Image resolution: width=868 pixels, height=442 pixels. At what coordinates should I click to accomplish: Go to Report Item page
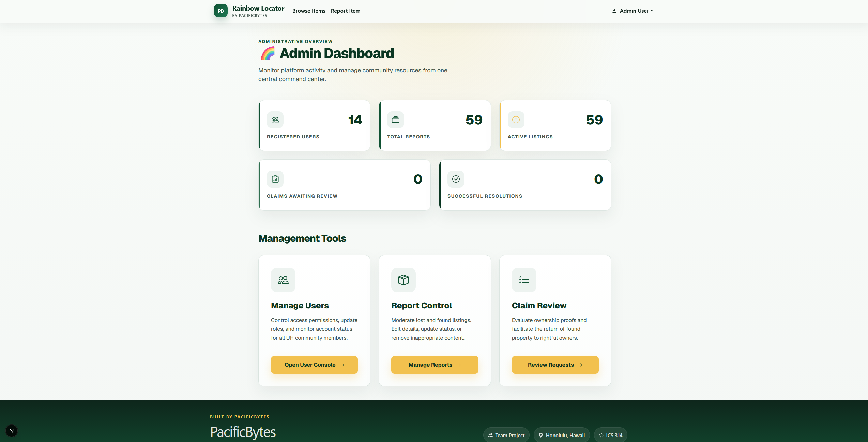click(x=345, y=11)
